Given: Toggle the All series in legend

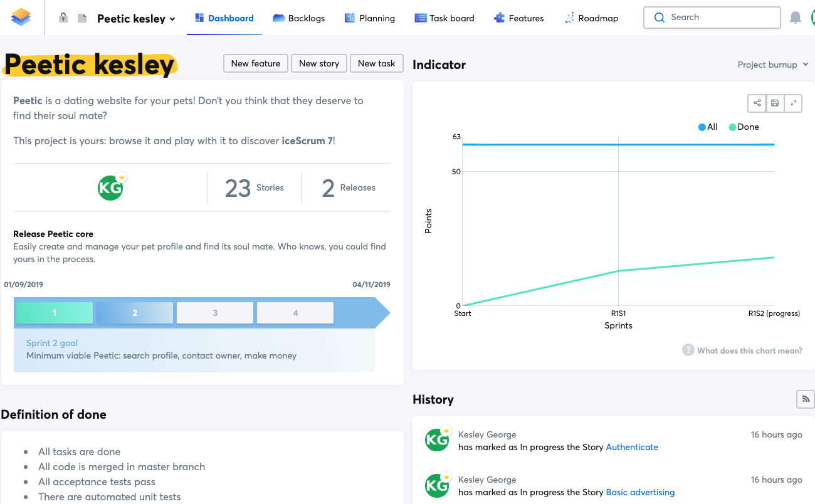Looking at the screenshot, I should (708, 127).
